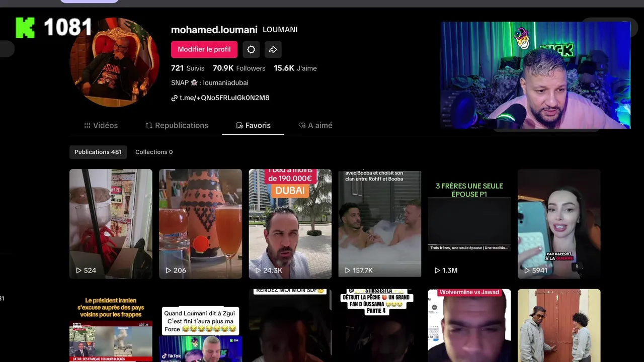Open the président iranien news video

pos(111,325)
